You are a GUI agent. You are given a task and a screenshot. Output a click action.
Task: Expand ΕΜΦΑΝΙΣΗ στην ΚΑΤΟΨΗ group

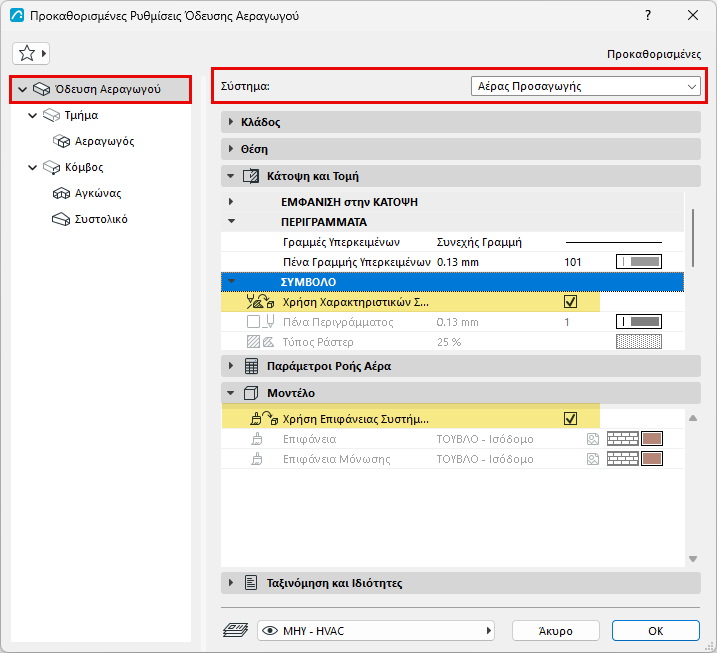[x=231, y=202]
